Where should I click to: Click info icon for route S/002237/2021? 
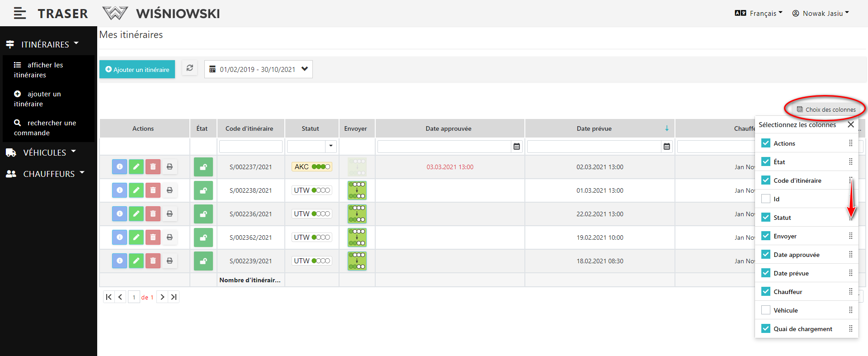tap(119, 167)
